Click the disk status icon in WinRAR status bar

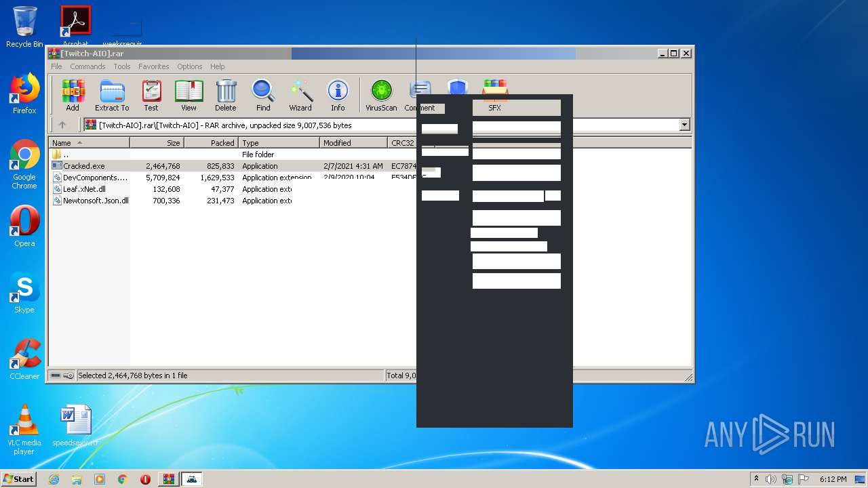click(56, 375)
